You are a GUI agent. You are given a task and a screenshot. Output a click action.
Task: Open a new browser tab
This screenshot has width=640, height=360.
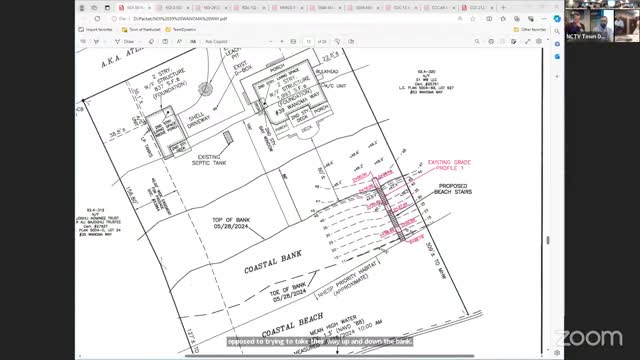click(x=503, y=8)
